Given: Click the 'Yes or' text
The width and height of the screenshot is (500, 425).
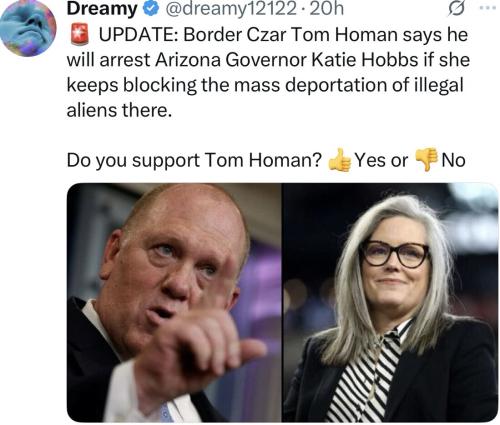Looking at the screenshot, I should coord(381,160).
